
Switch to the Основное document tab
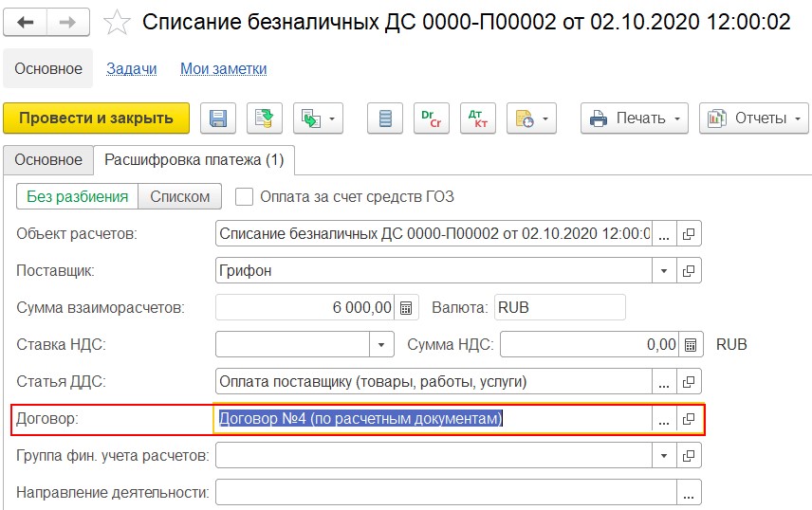[48, 160]
